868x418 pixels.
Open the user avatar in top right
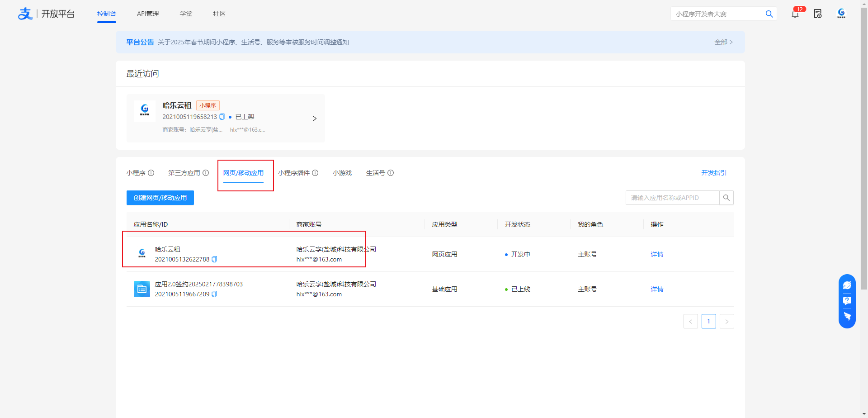(x=841, y=14)
